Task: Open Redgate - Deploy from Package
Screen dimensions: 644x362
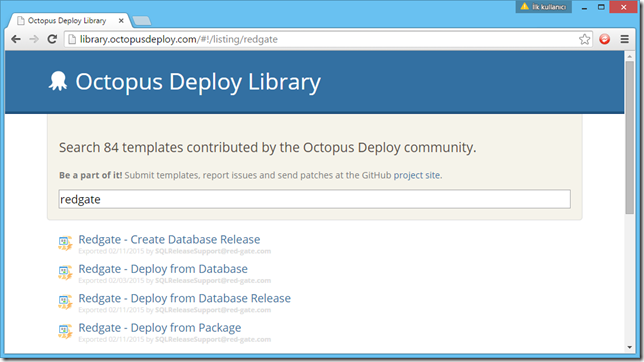Action: pyautogui.click(x=160, y=328)
